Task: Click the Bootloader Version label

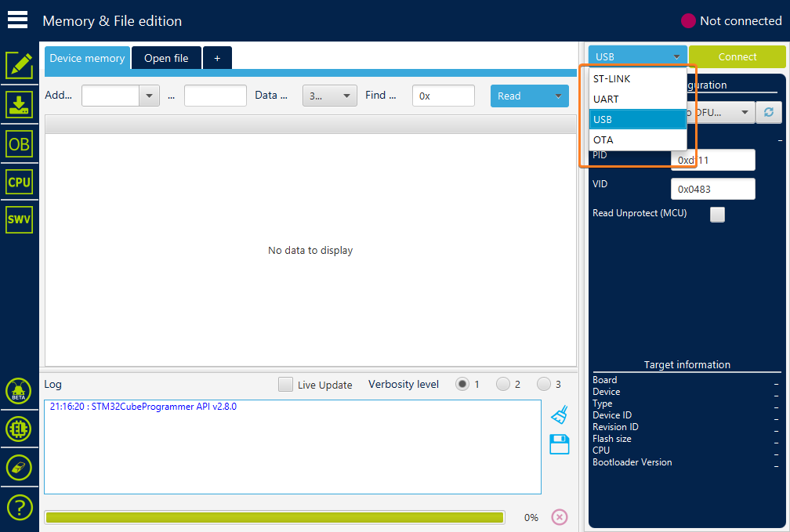Action: coord(632,462)
